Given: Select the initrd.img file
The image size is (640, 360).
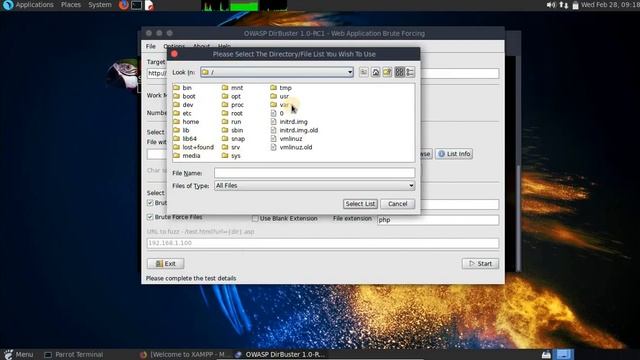Looking at the screenshot, I should [x=289, y=122].
